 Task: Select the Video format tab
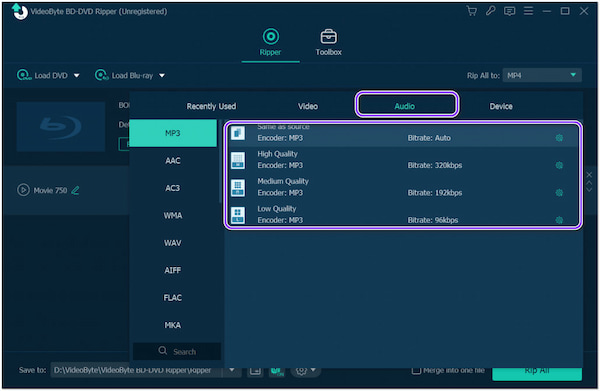308,106
